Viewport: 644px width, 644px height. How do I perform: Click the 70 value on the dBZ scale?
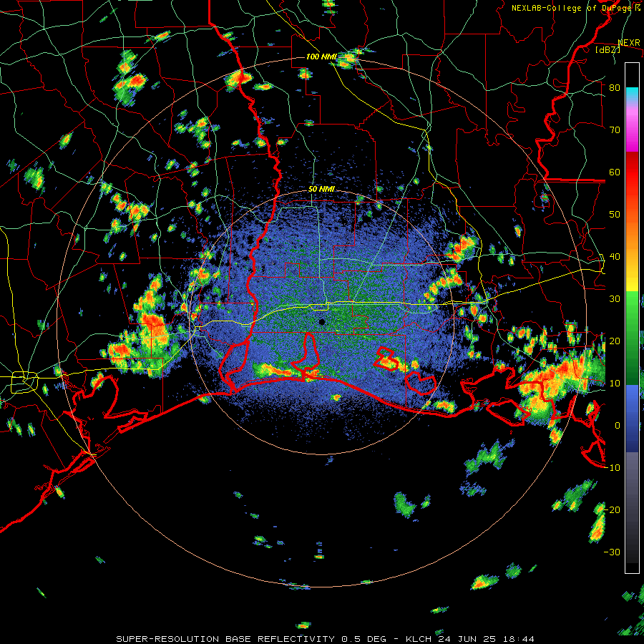pyautogui.click(x=615, y=130)
